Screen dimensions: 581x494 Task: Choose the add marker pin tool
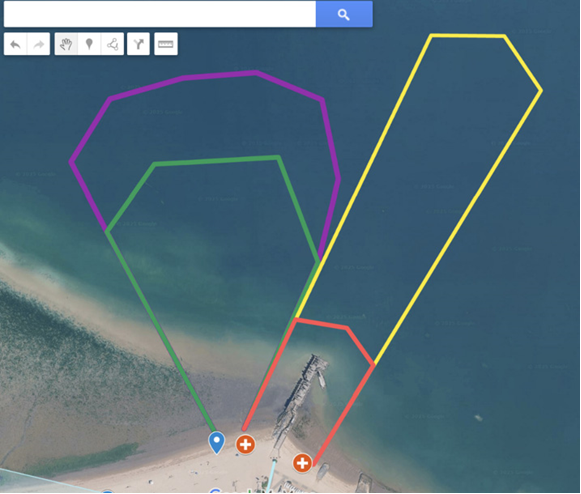click(89, 44)
